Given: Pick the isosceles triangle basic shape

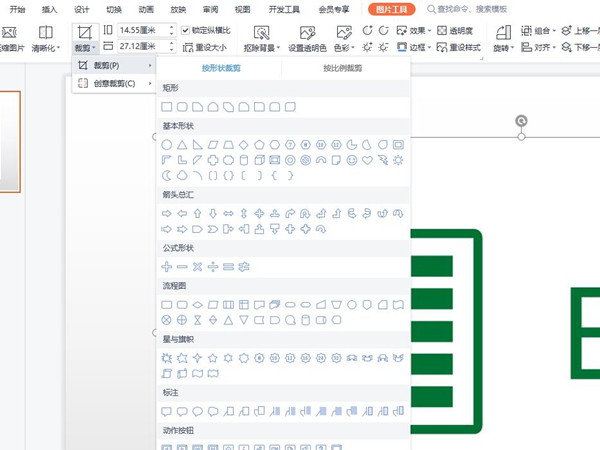Looking at the screenshot, I should click(183, 144).
